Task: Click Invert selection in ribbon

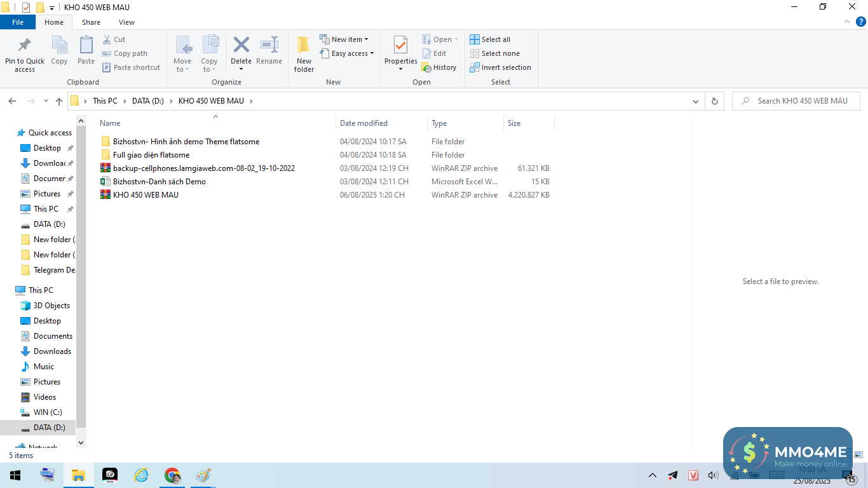Action: tap(500, 67)
